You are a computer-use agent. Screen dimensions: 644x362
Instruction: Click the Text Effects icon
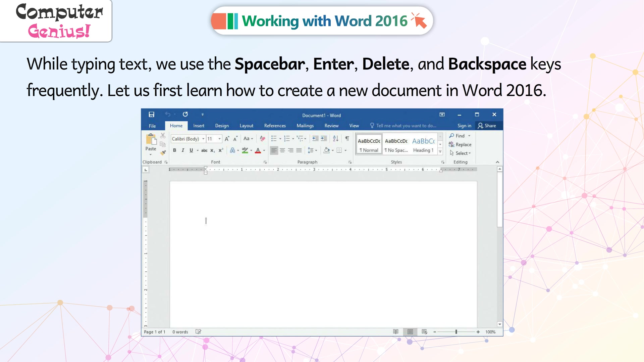(x=232, y=150)
